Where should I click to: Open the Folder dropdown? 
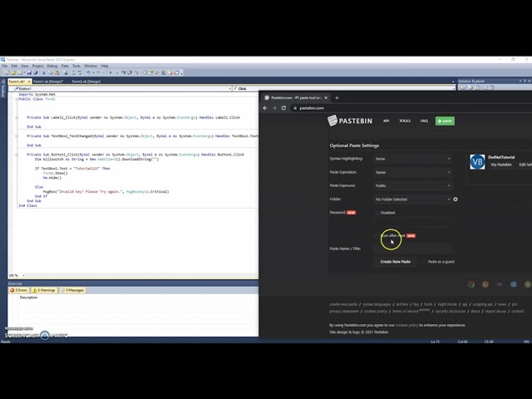pos(412,199)
